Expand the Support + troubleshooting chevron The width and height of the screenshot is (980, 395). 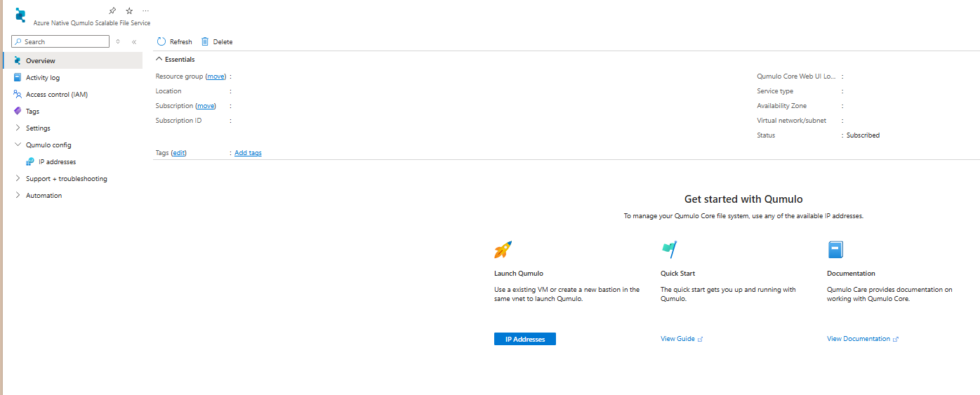[18, 178]
